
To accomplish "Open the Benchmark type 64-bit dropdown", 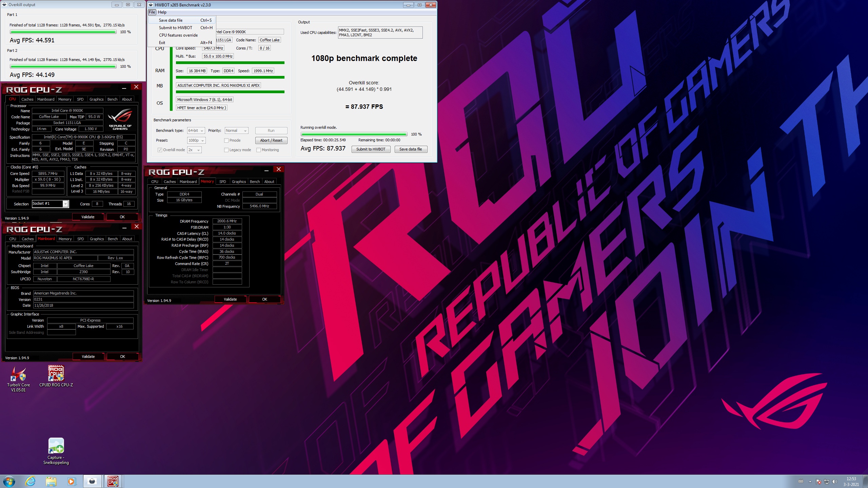I will 196,130.
